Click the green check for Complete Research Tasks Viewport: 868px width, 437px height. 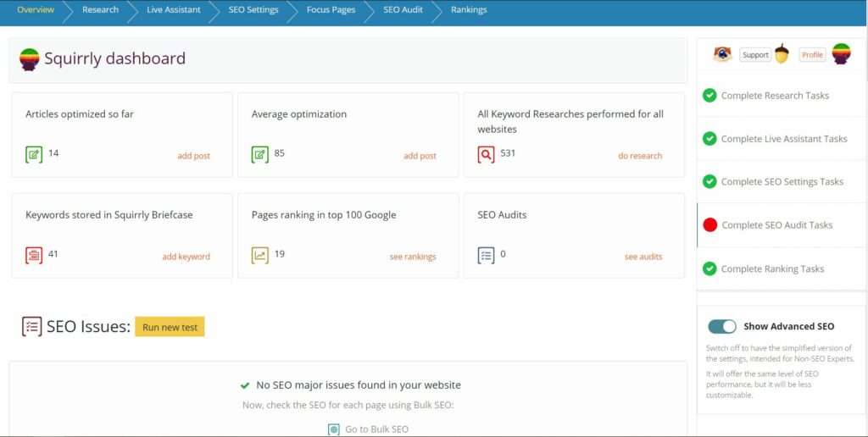click(x=709, y=95)
